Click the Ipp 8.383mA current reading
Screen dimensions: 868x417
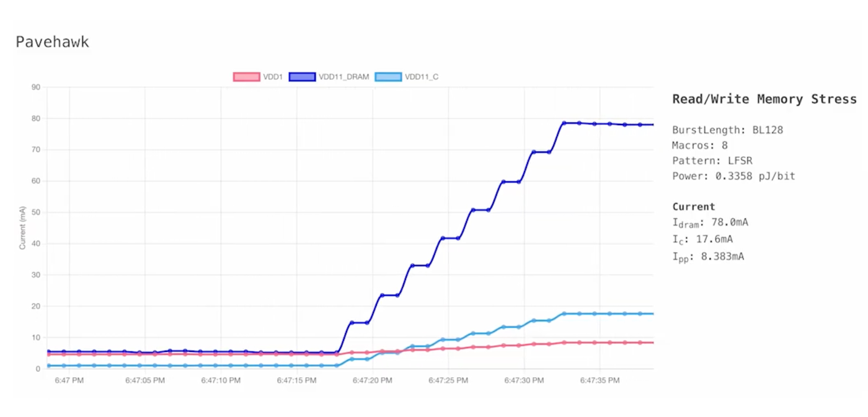[708, 257]
